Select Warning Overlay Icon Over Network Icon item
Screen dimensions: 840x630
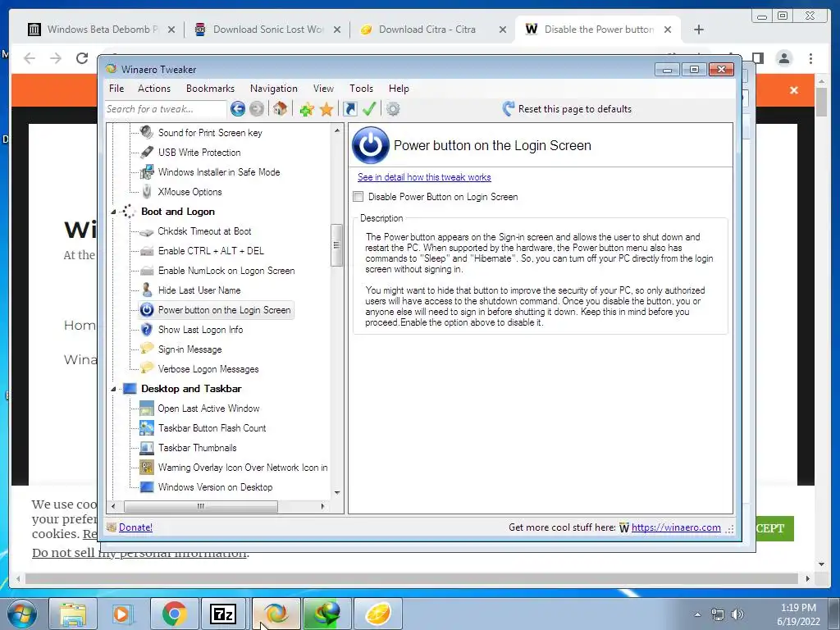(x=243, y=468)
